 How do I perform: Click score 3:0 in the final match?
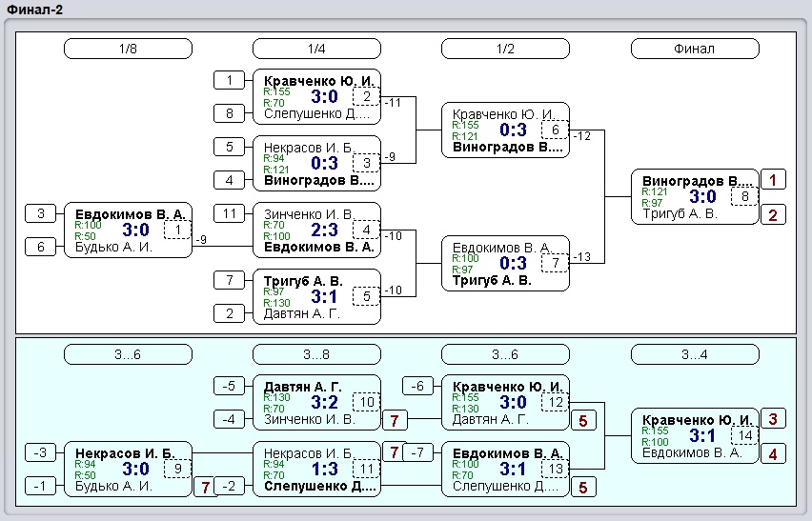pyautogui.click(x=702, y=196)
